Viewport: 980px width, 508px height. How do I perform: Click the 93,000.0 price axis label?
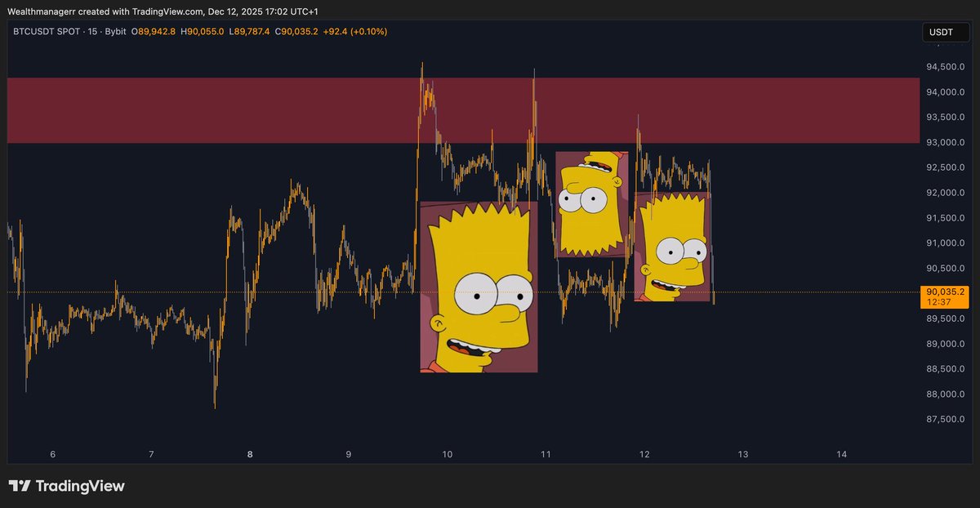[x=945, y=143]
